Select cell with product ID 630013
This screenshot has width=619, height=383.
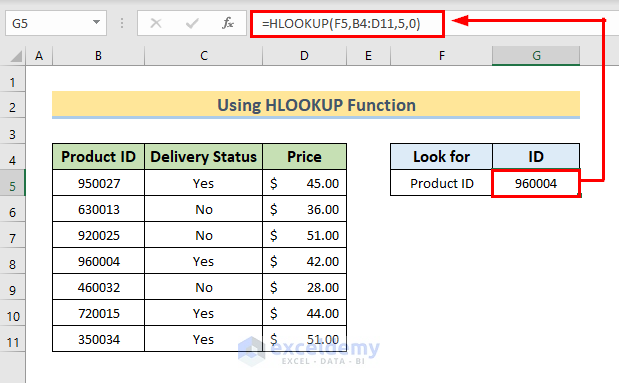click(x=98, y=209)
